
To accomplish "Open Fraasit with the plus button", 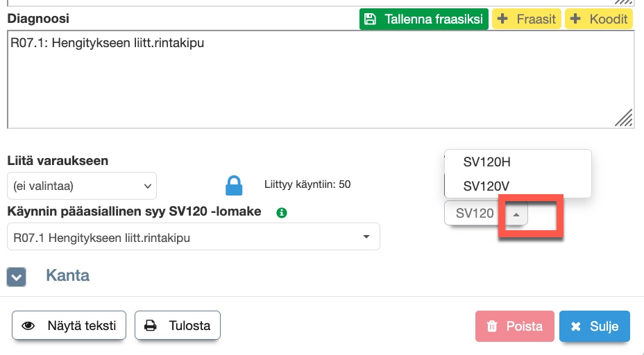I will (527, 19).
